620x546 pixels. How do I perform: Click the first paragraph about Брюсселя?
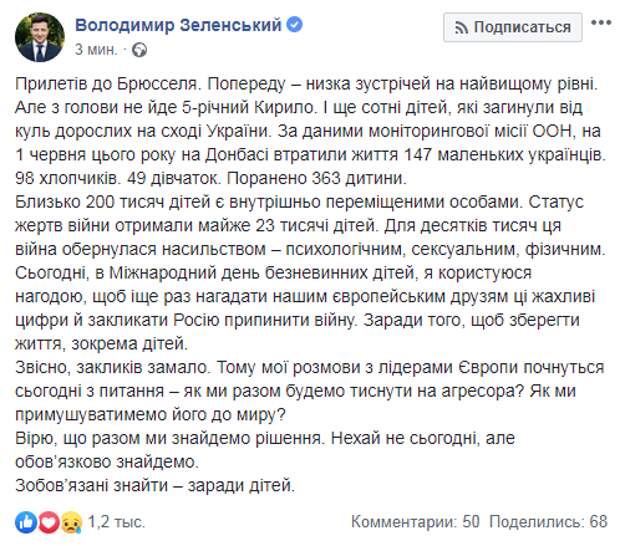pyautogui.click(x=310, y=131)
